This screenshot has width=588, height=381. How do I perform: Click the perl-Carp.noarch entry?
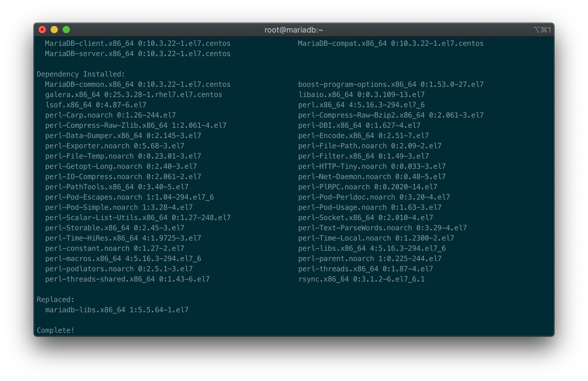click(x=110, y=115)
